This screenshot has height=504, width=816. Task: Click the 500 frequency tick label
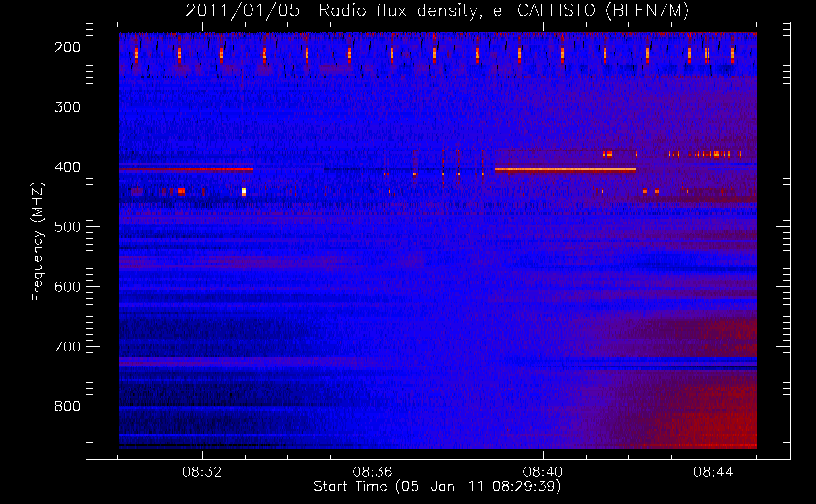click(x=68, y=227)
